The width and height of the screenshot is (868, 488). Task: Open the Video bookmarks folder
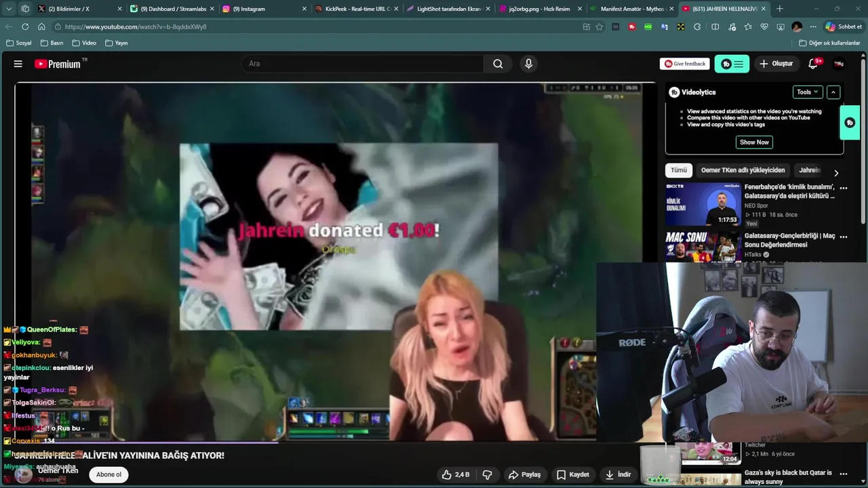84,43
